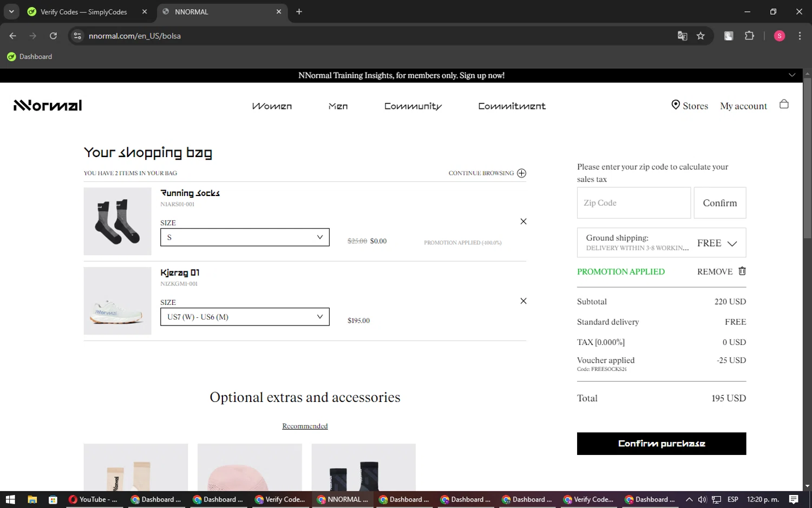Viewport: 812px width, 508px height.
Task: Click the browser back arrow
Action: [x=13, y=36]
